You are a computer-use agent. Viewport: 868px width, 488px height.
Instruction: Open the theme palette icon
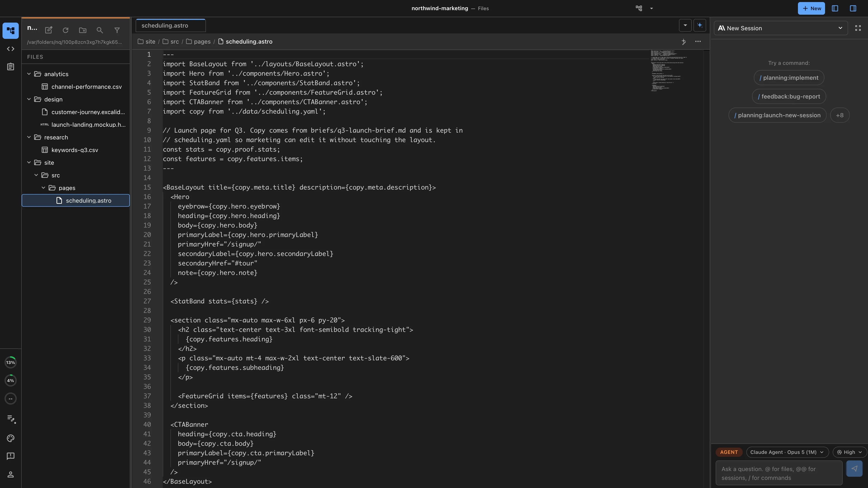click(10, 438)
